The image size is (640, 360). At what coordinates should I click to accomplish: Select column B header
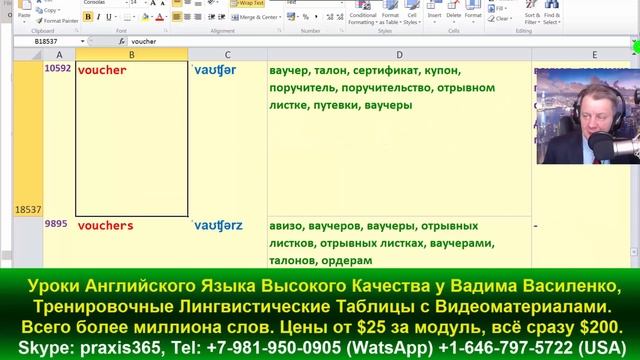click(x=131, y=54)
